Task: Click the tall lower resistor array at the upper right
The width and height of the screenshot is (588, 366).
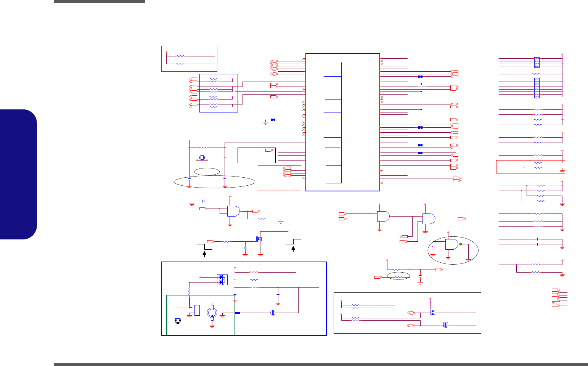Action: (537, 88)
